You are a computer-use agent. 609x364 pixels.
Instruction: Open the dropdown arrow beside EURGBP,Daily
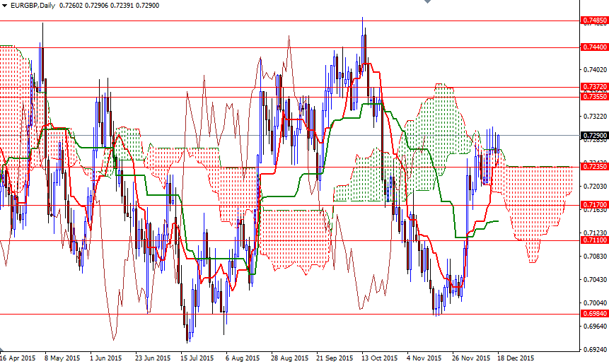(x=5, y=6)
